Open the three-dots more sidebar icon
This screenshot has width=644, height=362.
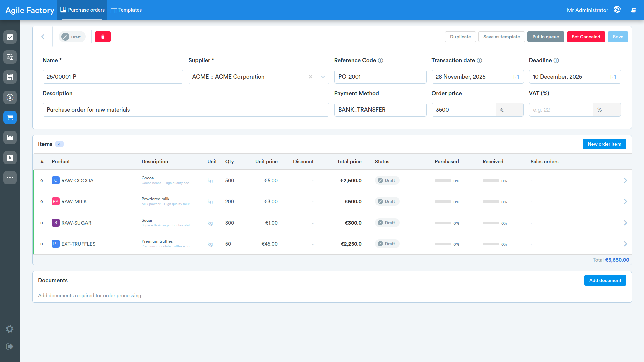(x=10, y=178)
